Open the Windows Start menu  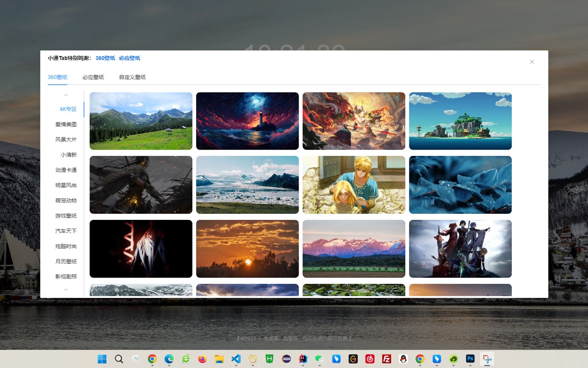pos(102,359)
